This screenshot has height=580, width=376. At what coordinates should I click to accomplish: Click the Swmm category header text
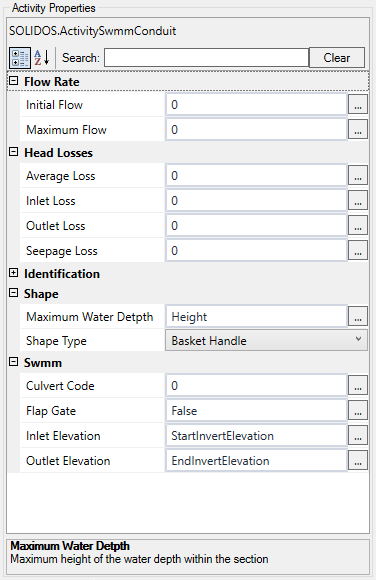(43, 363)
